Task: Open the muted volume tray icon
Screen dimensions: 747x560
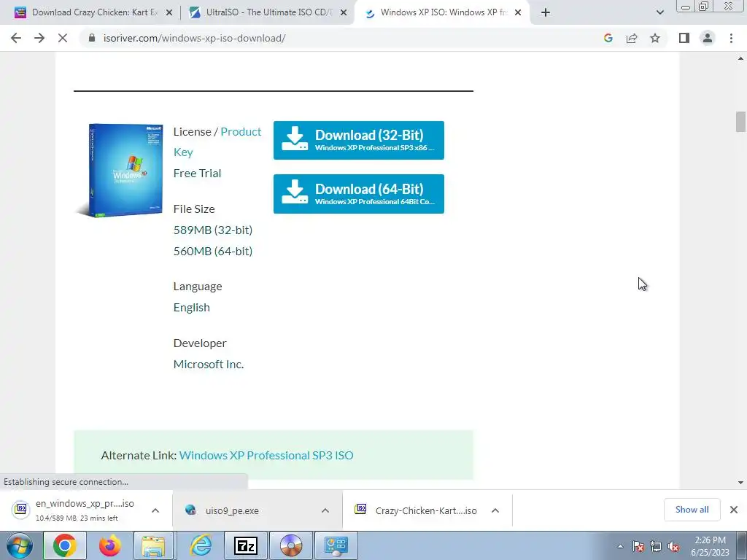Action: pos(673,546)
